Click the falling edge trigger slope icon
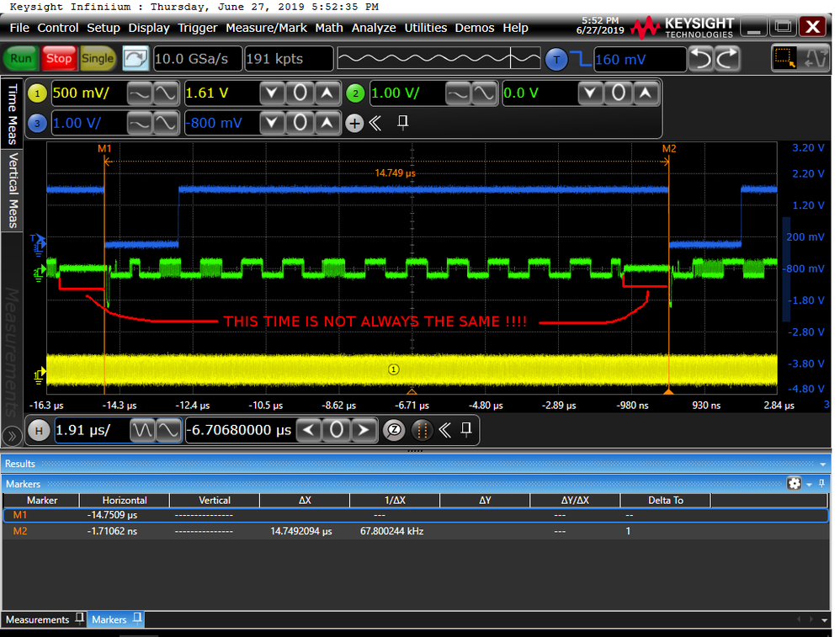The width and height of the screenshot is (840, 637). pos(582,58)
